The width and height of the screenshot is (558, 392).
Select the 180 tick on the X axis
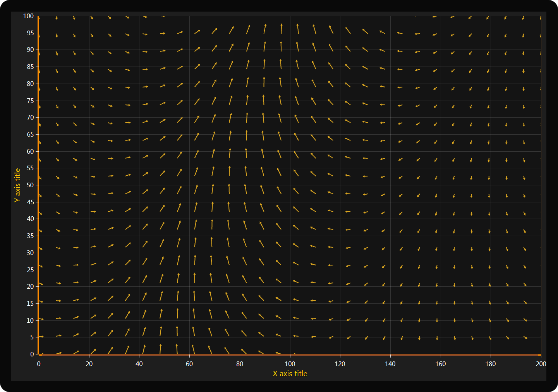[490, 364]
